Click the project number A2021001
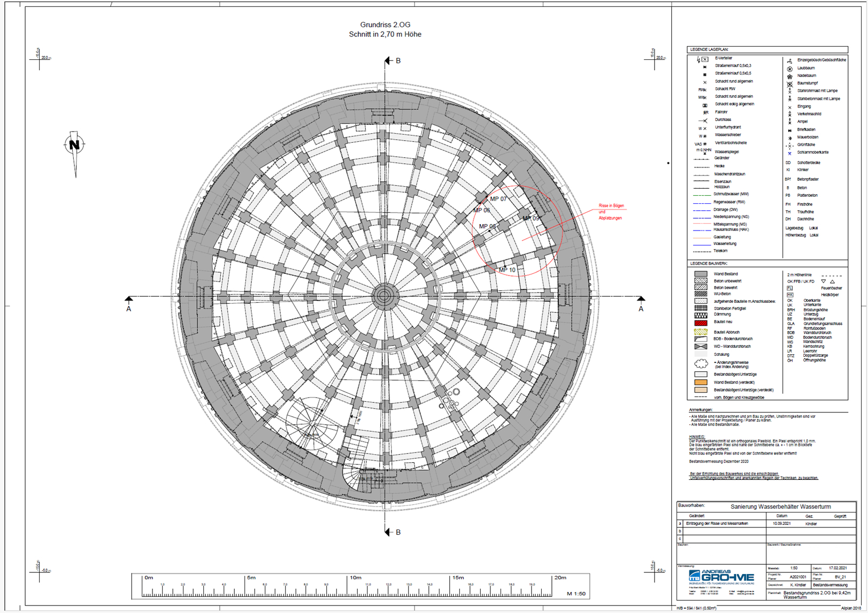Screen dimensions: 868x613 click(x=798, y=577)
